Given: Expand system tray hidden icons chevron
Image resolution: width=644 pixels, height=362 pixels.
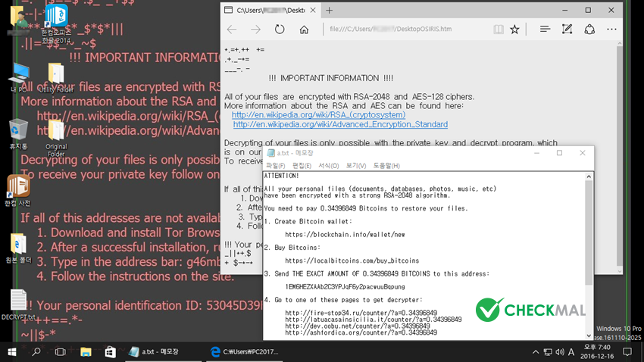Looking at the screenshot, I should 536,351.
